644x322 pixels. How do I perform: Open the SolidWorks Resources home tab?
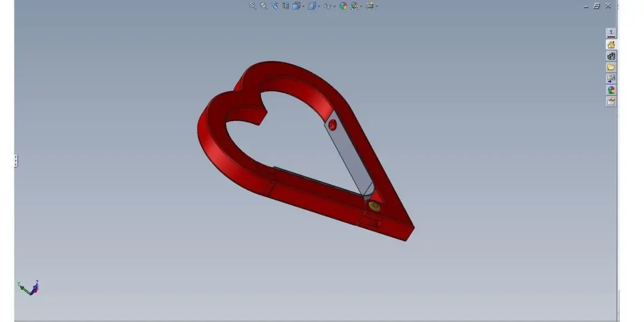pyautogui.click(x=611, y=45)
